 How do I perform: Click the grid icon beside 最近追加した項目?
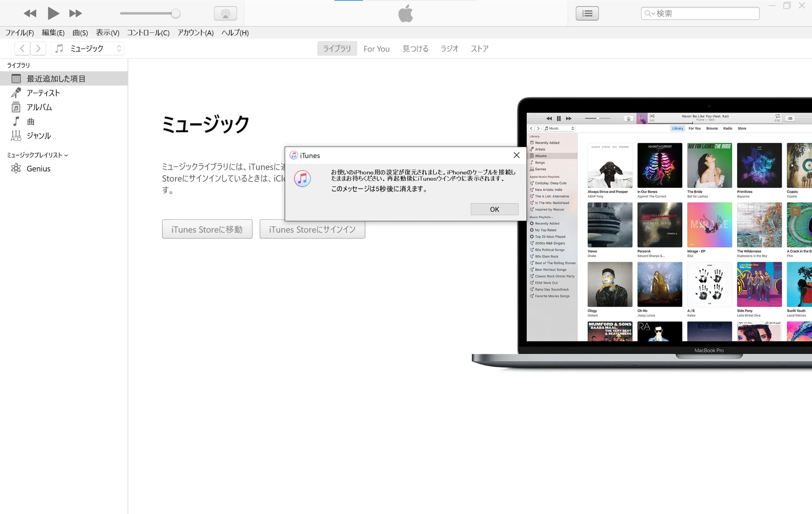tap(16, 78)
